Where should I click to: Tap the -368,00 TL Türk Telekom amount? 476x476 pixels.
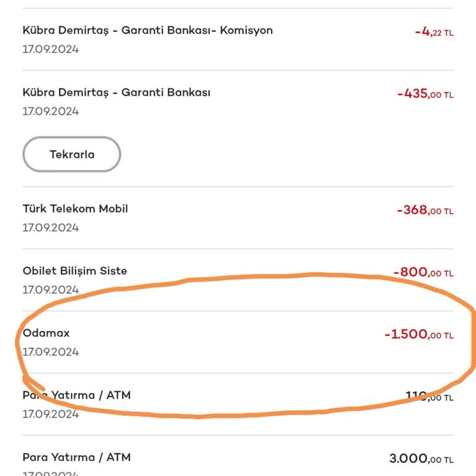425,210
